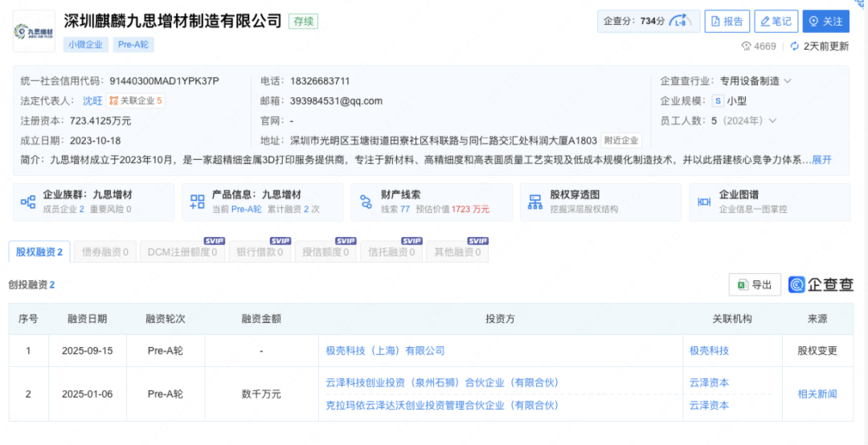This screenshot has height=445, width=868.
Task: Open the 相关新闻 source link
Action: pyautogui.click(x=817, y=394)
